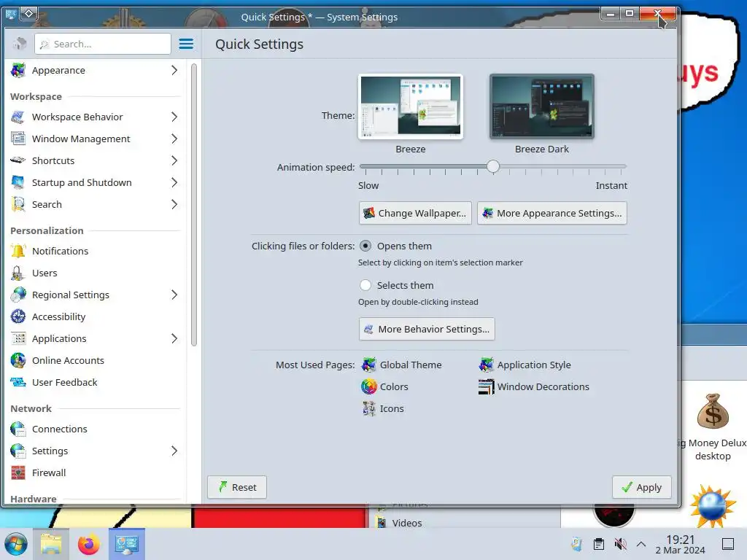Image resolution: width=747 pixels, height=560 pixels.
Task: Expand Appearance with its chevron
Action: click(174, 70)
